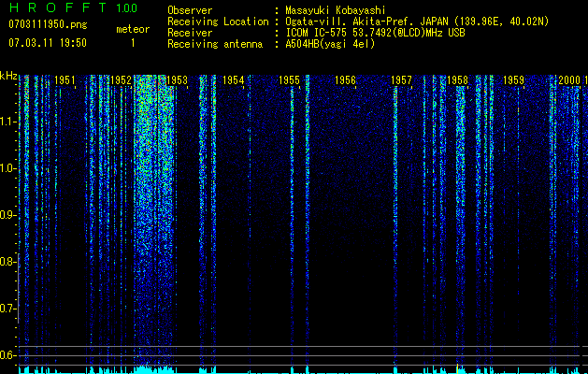588x374 pixels.
Task: Click the version number 1.0.0
Action: click(127, 7)
